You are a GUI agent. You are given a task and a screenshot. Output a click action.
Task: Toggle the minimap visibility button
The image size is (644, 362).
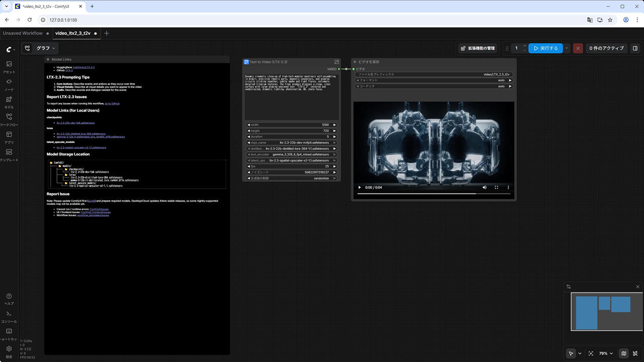(624, 353)
